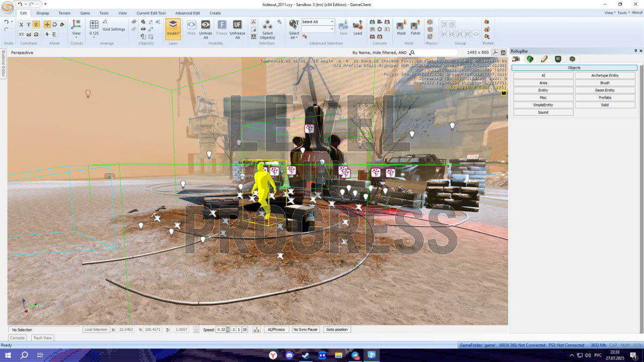This screenshot has height=362, width=644.
Task: Click Fetch in the ribbon
Action: pyautogui.click(x=415, y=26)
